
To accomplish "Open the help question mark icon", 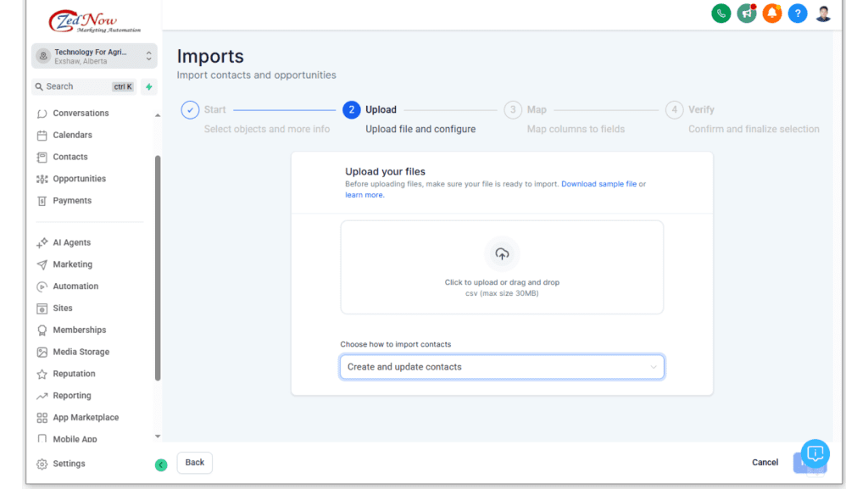I will pyautogui.click(x=797, y=14).
